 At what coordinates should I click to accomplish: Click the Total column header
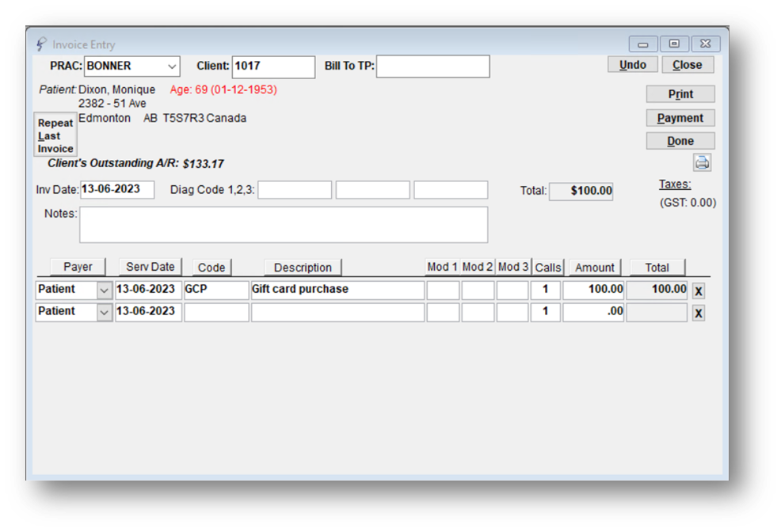657,268
